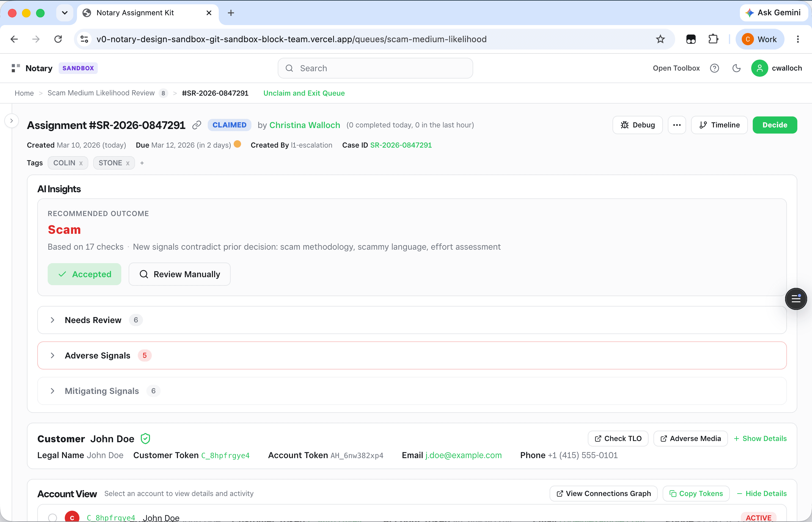Open the Timeline view

[719, 125]
